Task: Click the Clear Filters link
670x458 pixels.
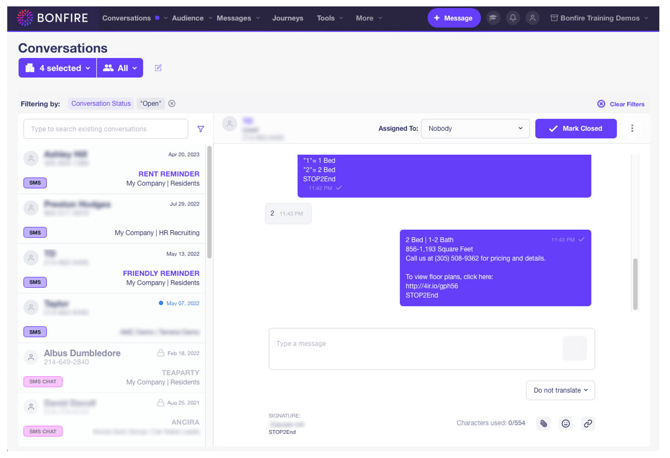Action: pyautogui.click(x=621, y=104)
